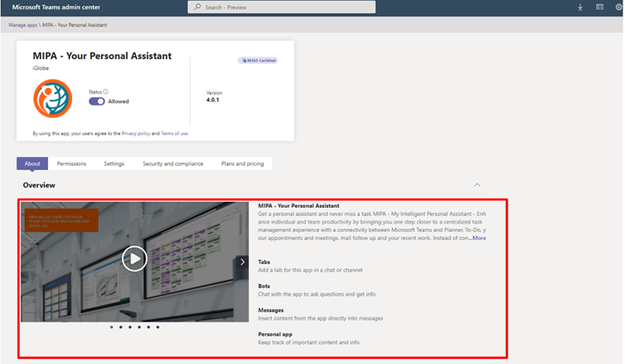Select sixth carousel dot
The width and height of the screenshot is (625, 364).
pos(158,327)
